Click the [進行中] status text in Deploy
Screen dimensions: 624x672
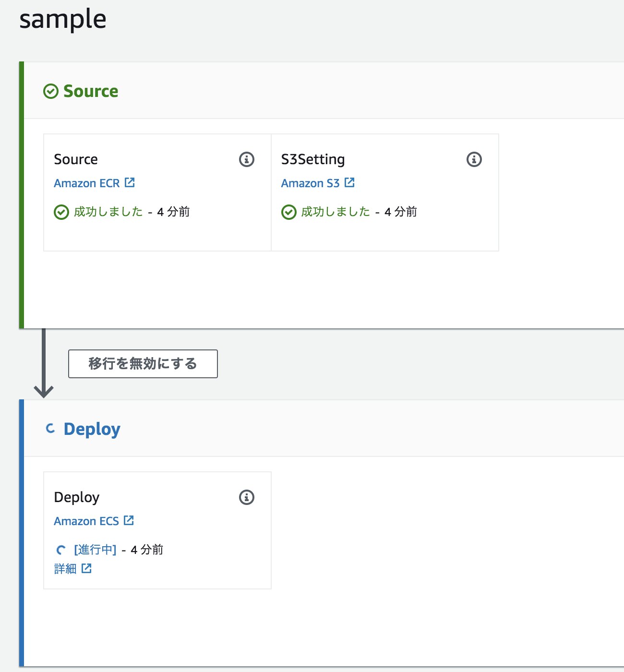(95, 550)
